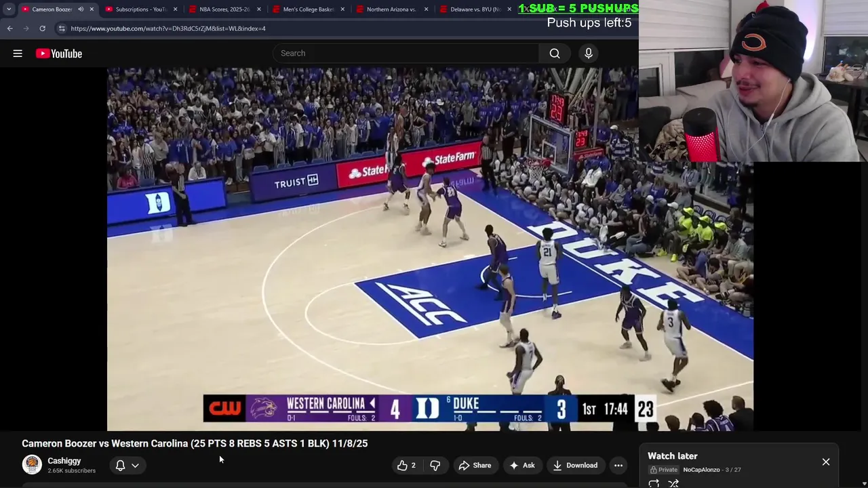Dislike the video with thumbs down

(x=435, y=466)
